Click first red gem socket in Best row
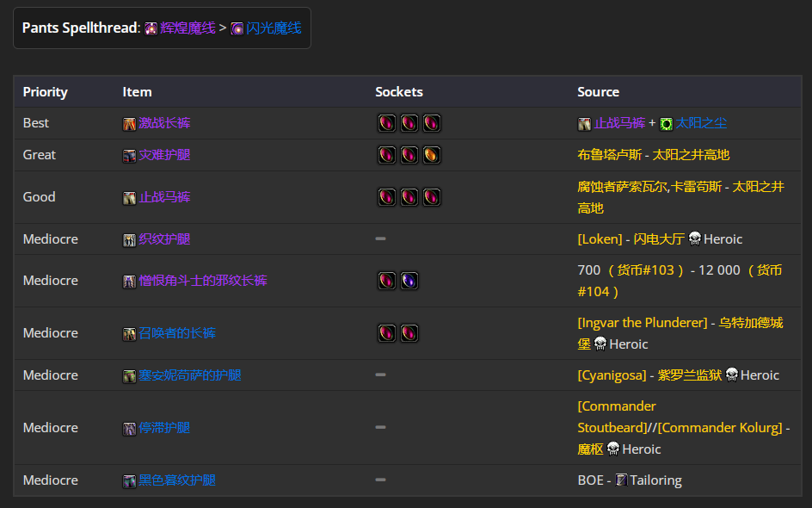The width and height of the screenshot is (812, 508). [387, 123]
